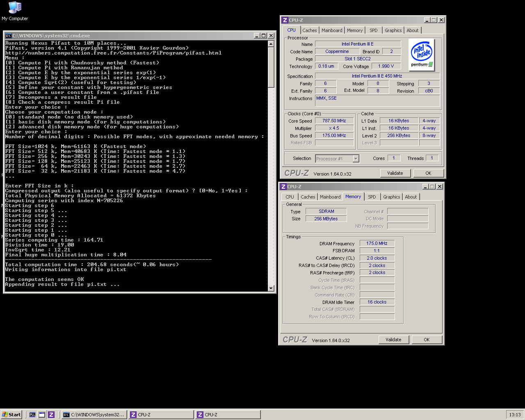The image size is (525, 420).
Task: Open SPD tab in upper CPU-Z window
Action: (x=374, y=30)
